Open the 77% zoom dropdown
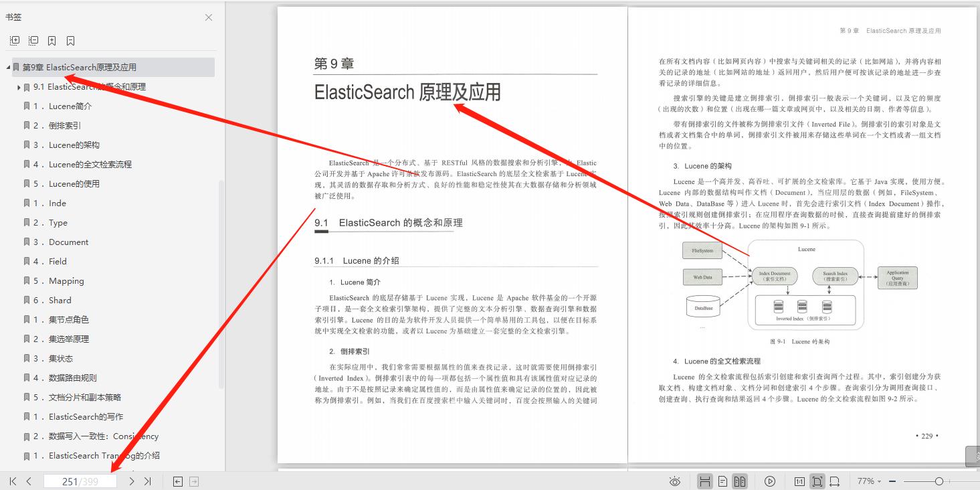Image resolution: width=980 pixels, height=490 pixels. point(869,481)
